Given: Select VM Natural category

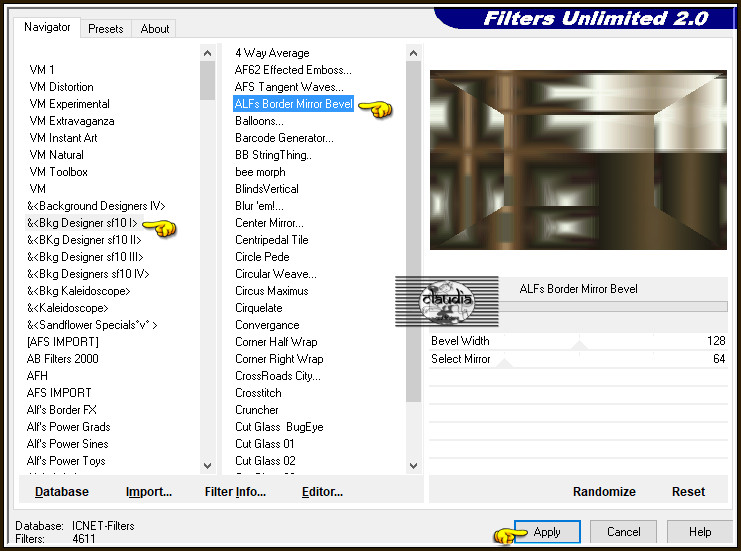Looking at the screenshot, I should click(x=56, y=155).
